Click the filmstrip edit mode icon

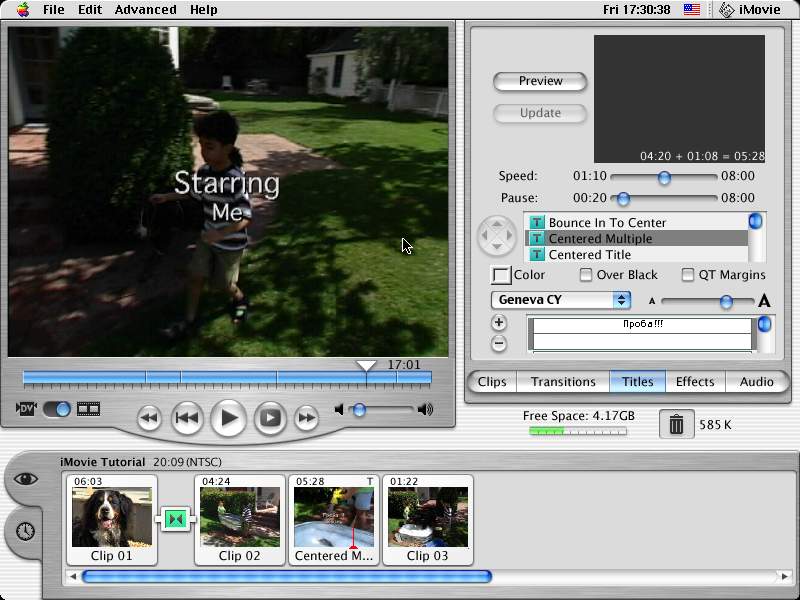click(88, 409)
